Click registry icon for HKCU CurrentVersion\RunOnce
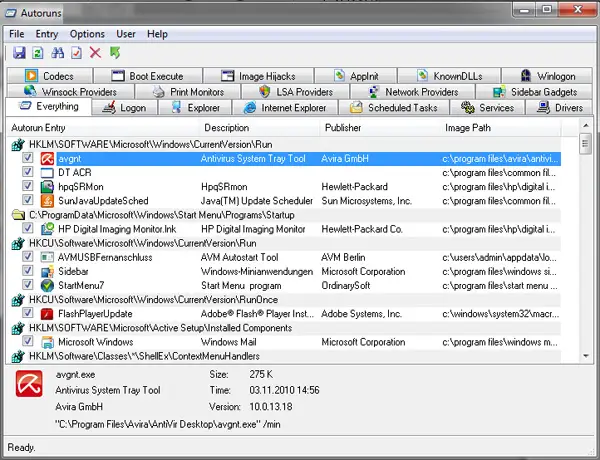The height and width of the screenshot is (460, 600). (x=18, y=300)
